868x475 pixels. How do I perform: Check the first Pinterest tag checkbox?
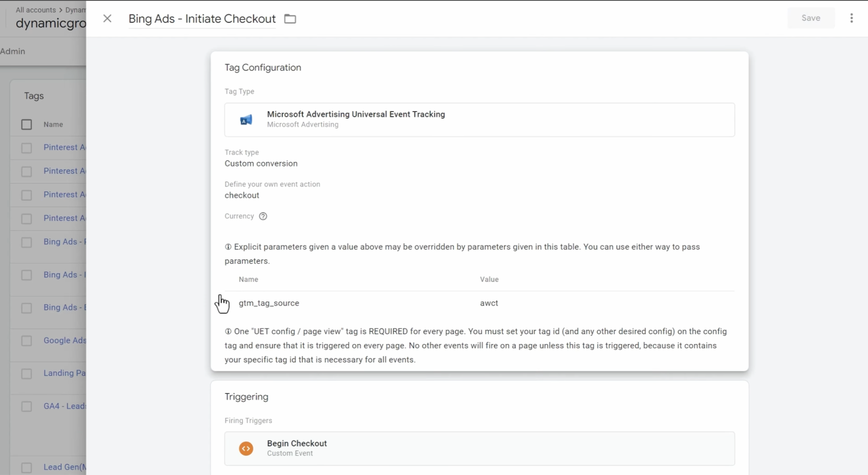coord(26,148)
